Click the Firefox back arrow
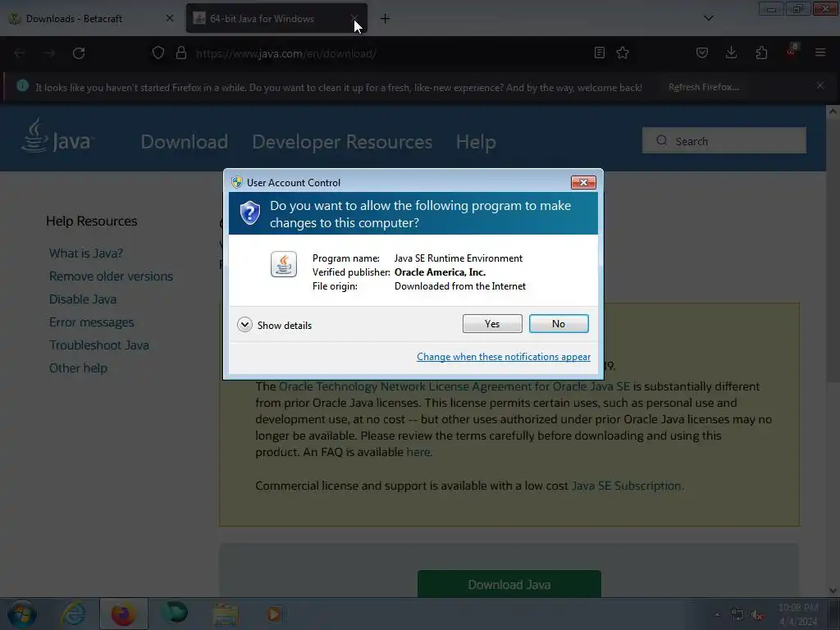 (20, 53)
